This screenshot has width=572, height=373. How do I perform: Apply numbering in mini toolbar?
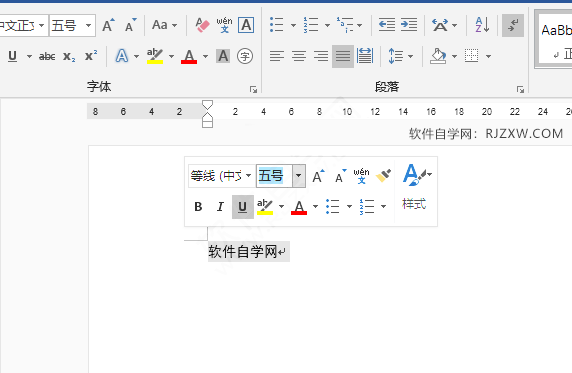tap(367, 207)
